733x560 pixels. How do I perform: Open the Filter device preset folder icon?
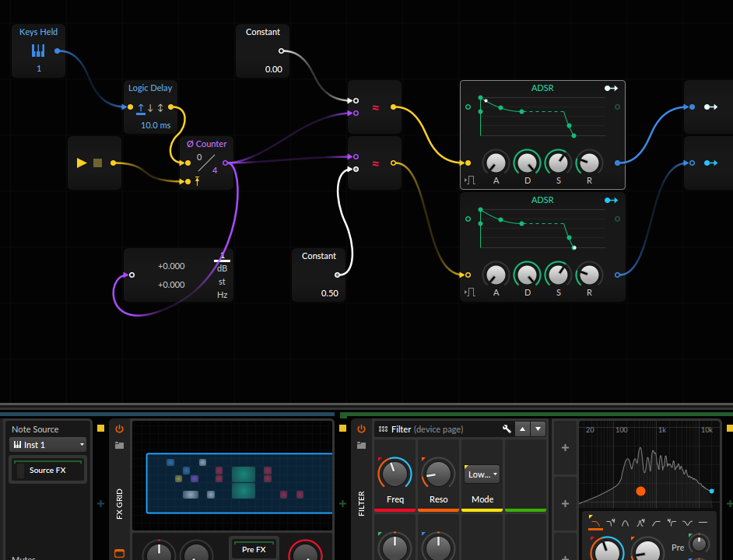click(x=361, y=446)
